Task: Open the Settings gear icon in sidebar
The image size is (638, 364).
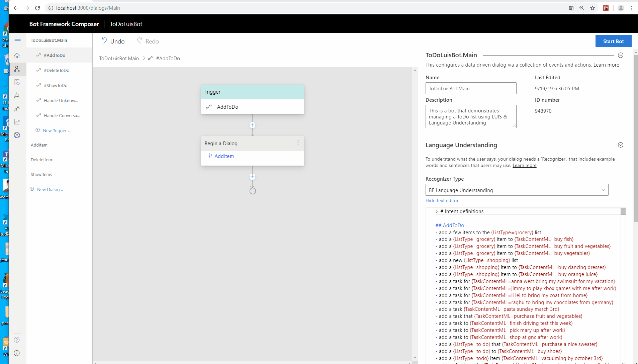Action: click(17, 135)
